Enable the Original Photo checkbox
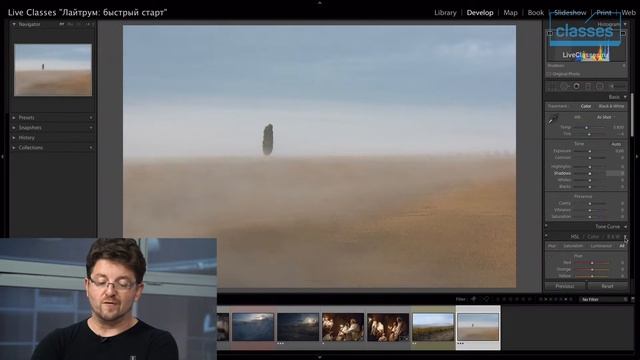This screenshot has width=640, height=360. (x=549, y=74)
